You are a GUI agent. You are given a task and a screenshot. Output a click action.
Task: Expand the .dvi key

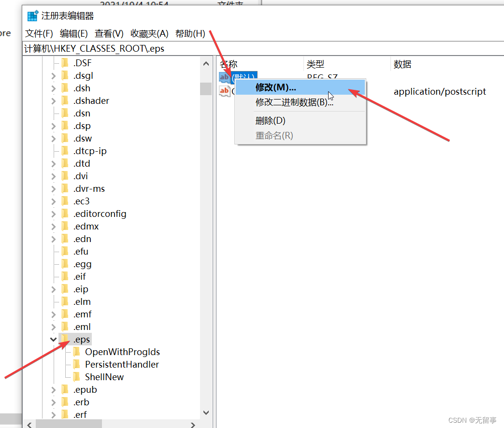pyautogui.click(x=53, y=176)
